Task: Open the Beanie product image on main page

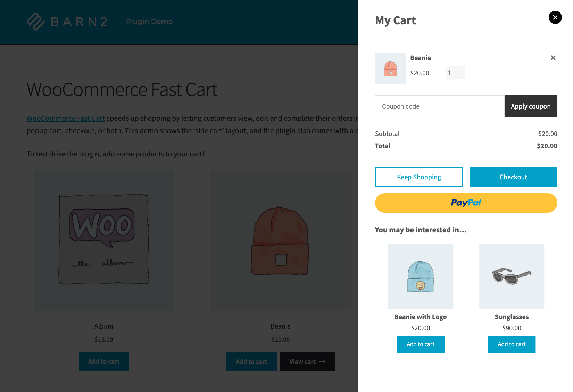Action: (280, 240)
